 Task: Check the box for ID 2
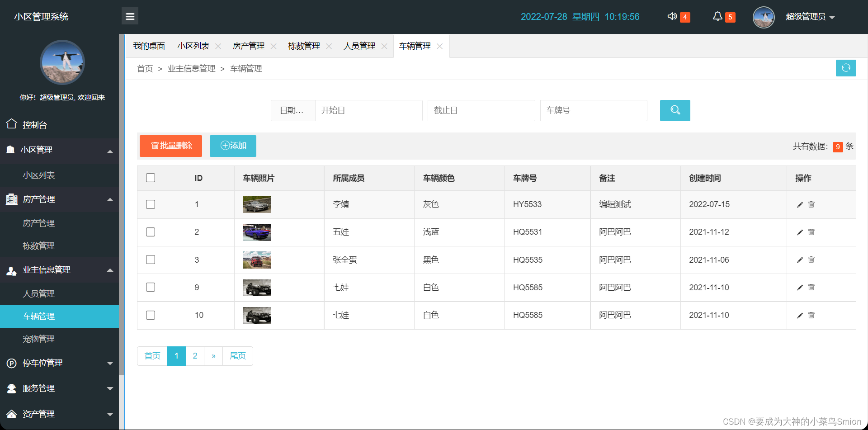click(x=151, y=232)
